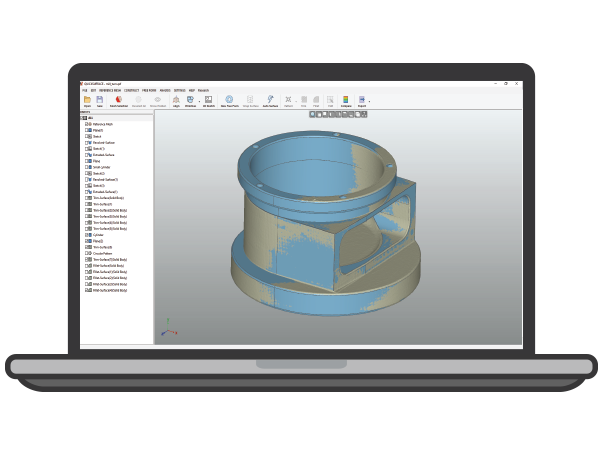Image resolution: width=600 pixels, height=450 pixels.
Task: Click the Open folder icon in toolbar
Action: click(87, 100)
